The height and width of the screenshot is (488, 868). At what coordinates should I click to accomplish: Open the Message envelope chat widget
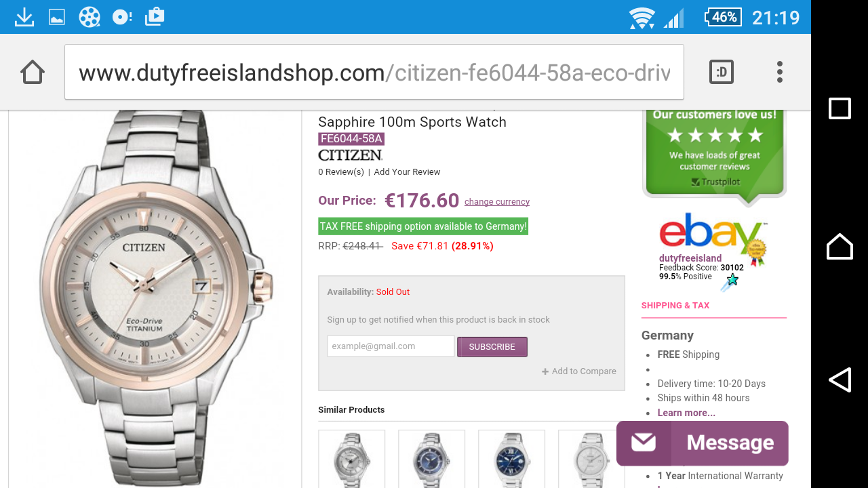pyautogui.click(x=703, y=443)
